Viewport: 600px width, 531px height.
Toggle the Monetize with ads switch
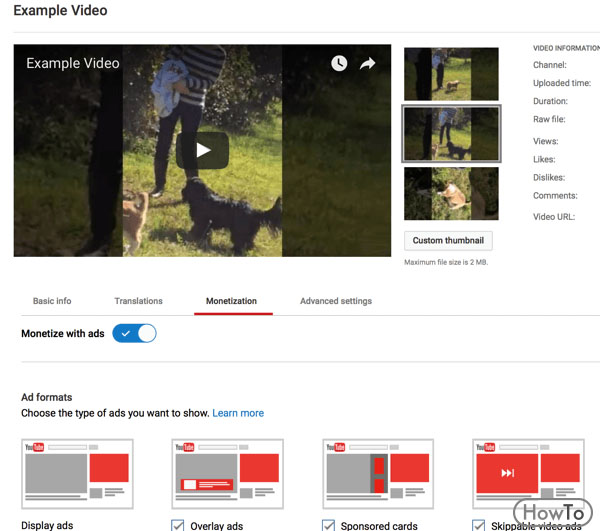click(134, 333)
